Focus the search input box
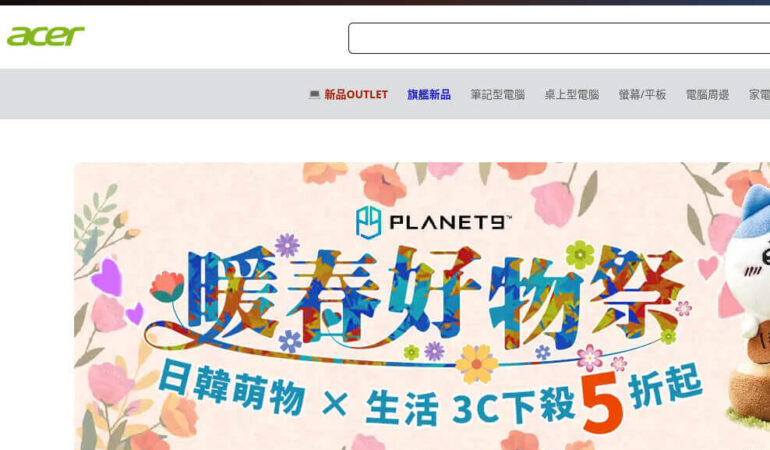 tap(559, 38)
